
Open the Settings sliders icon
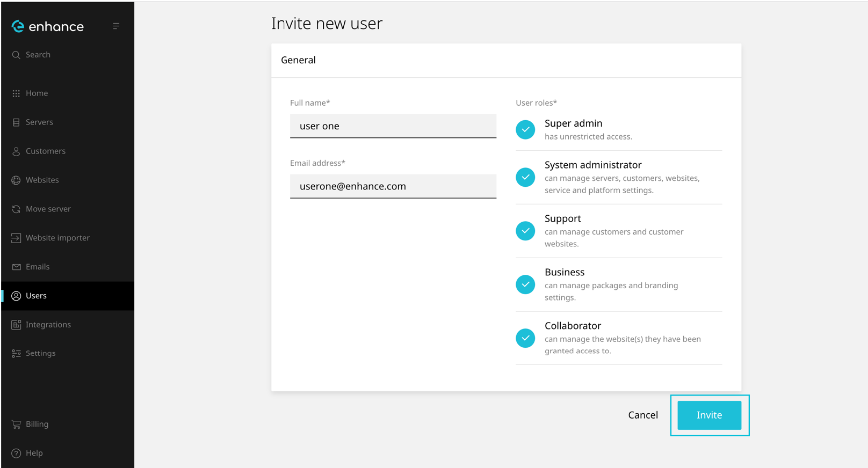[16, 353]
